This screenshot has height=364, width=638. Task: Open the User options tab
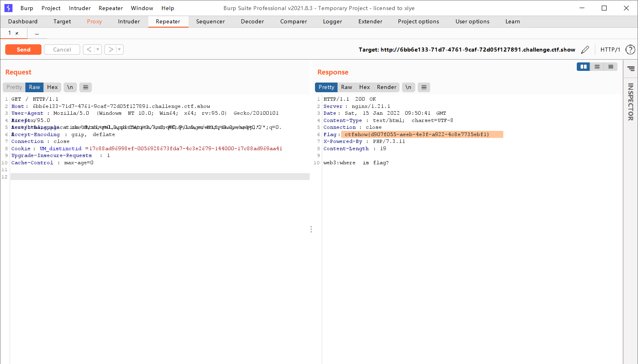click(472, 21)
